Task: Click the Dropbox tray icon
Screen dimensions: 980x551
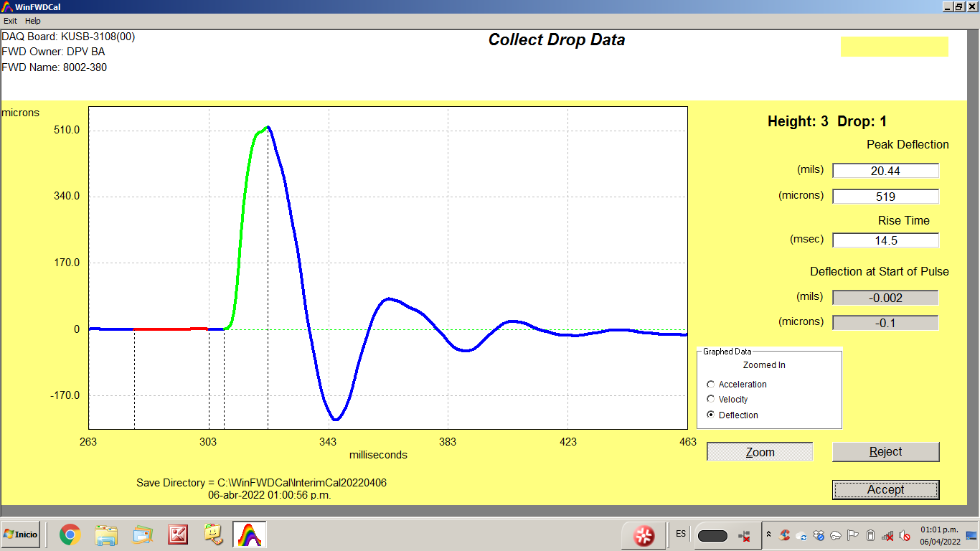Action: (819, 535)
